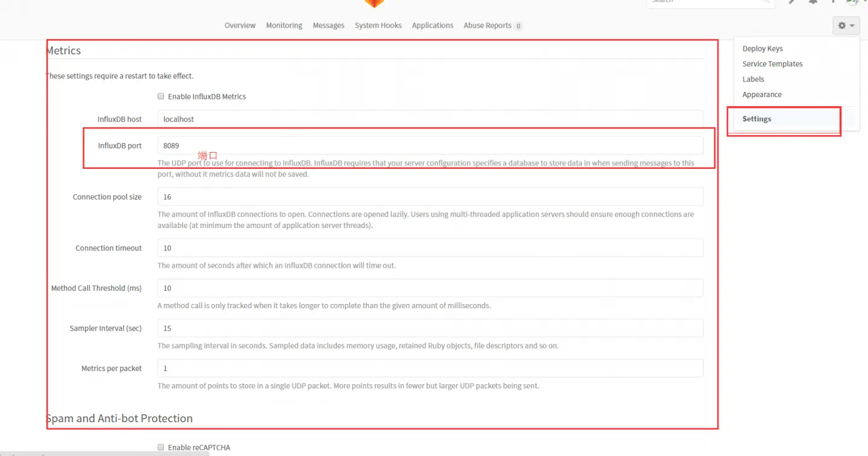Click the user avatar icon
The width and height of the screenshot is (868, 456).
click(852, 2)
